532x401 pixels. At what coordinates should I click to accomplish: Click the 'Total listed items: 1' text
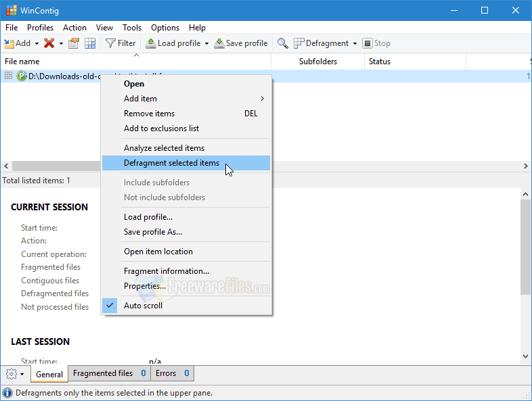(x=36, y=181)
